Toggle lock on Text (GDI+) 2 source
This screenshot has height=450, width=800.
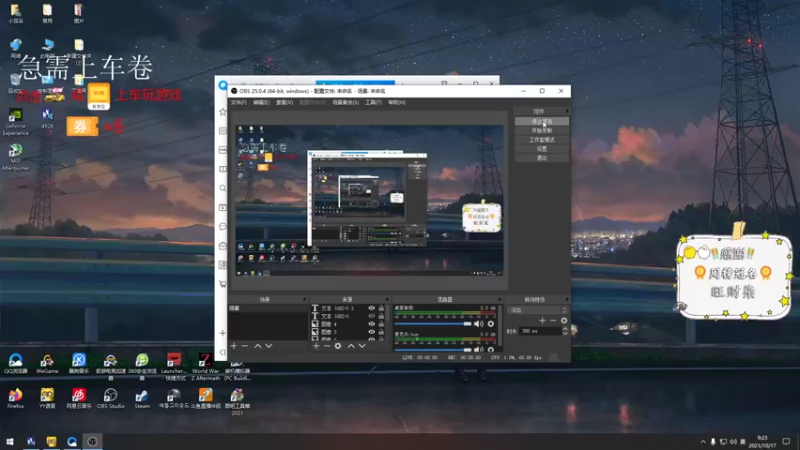(381, 308)
